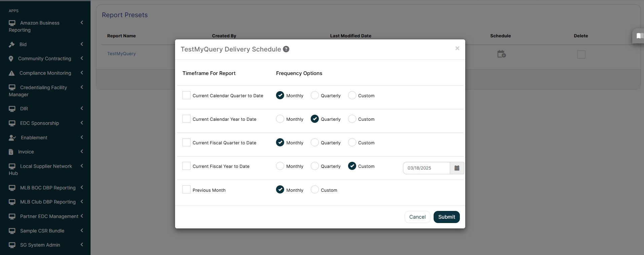Enable the Previous Month timeframe checkbox
Image resolution: width=644 pixels, height=255 pixels.
(187, 189)
